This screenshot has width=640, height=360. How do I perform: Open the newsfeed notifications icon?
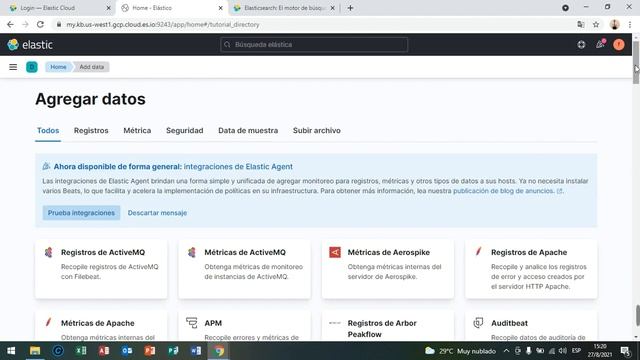[x=600, y=44]
